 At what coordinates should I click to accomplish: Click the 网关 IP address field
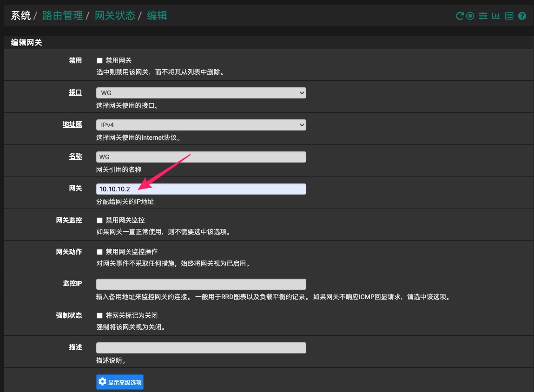coord(201,189)
